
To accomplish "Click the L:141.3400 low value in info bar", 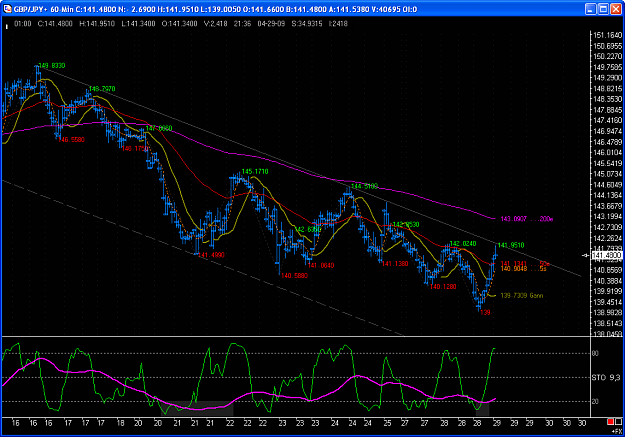I will coord(138,24).
